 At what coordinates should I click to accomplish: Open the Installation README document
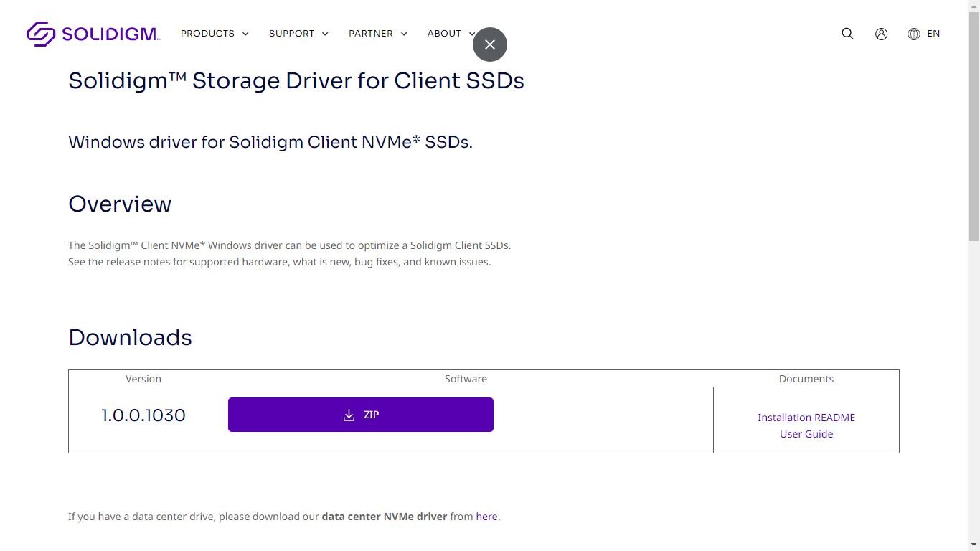(x=806, y=418)
